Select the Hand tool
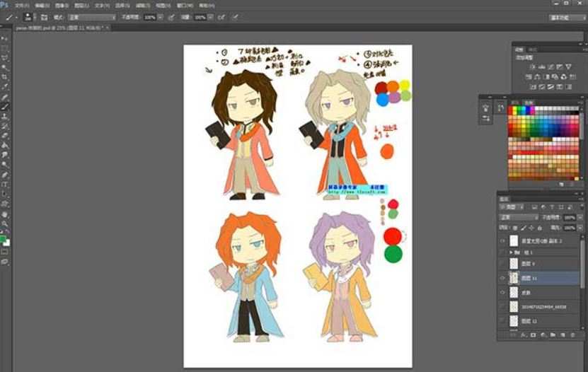This screenshot has width=588, height=372. 5,214
